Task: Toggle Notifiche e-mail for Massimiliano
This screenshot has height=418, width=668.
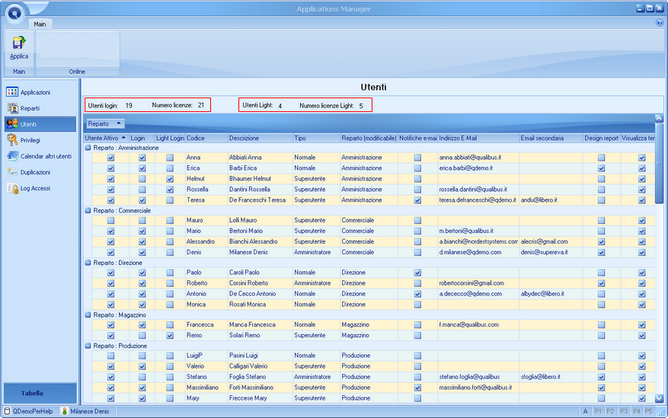Action: 418,388
